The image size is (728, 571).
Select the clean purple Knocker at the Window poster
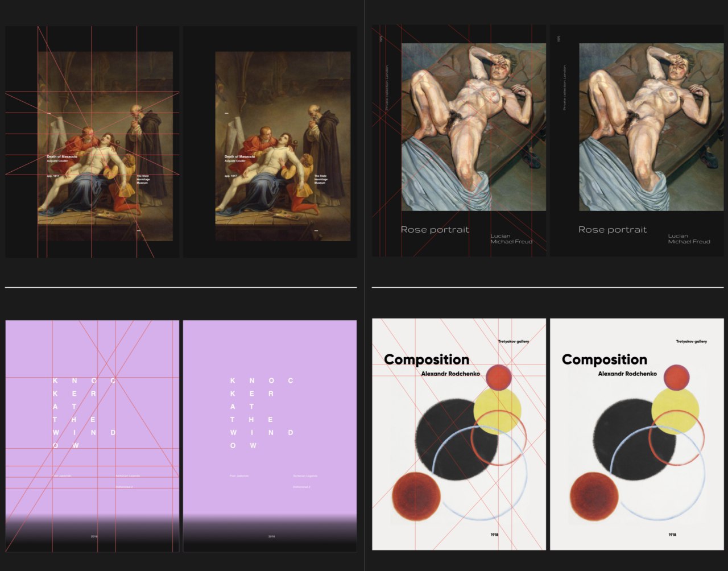[270, 436]
